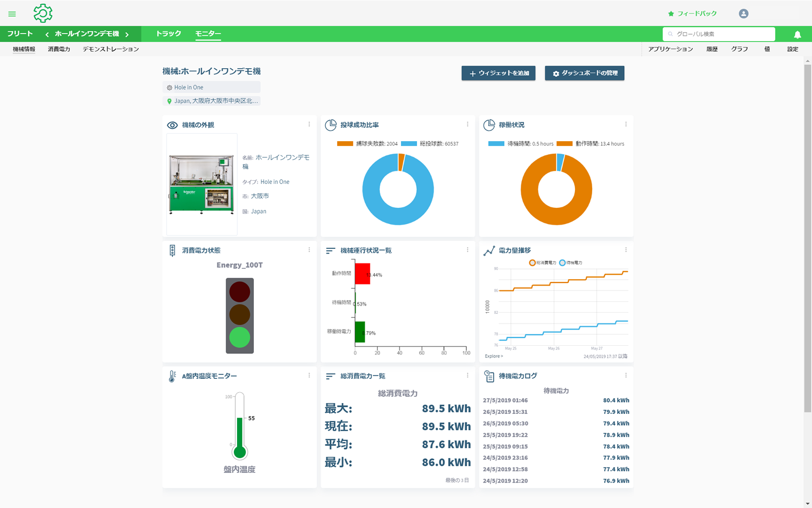
Task: Click the eye icon beside 機械の外観
Action: click(172, 125)
